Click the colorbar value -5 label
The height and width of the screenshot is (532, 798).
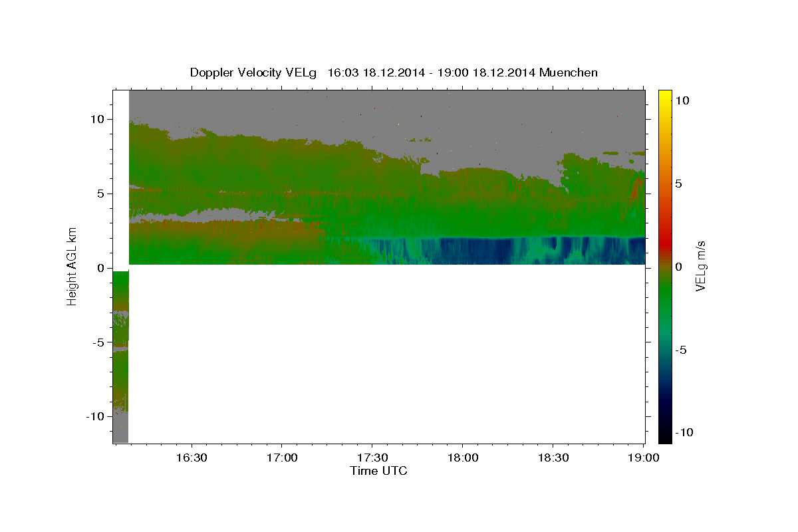point(682,350)
